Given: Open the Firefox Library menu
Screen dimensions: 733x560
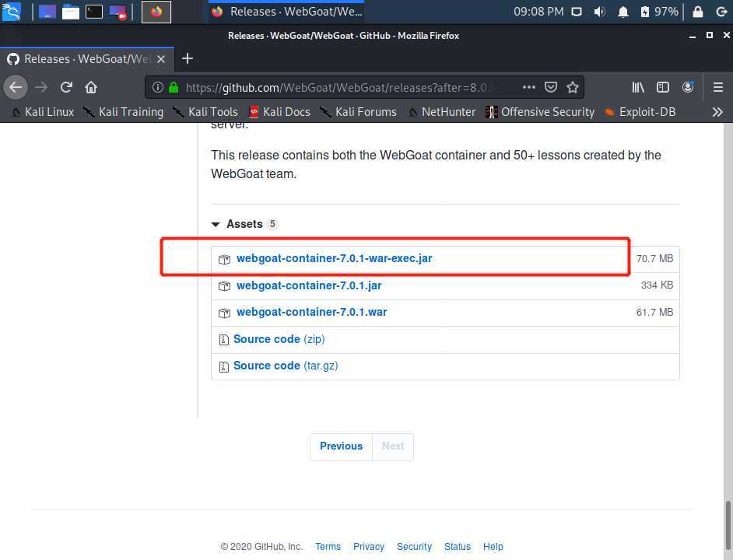Looking at the screenshot, I should [x=638, y=87].
